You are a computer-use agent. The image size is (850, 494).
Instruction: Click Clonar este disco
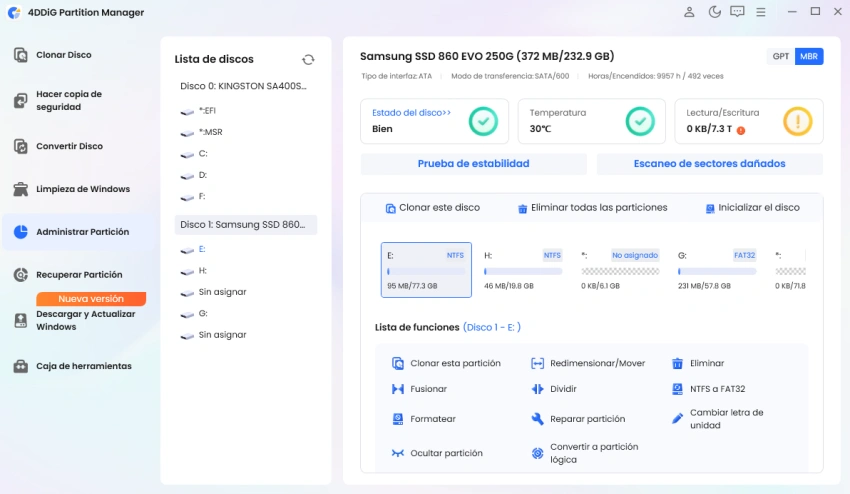(433, 208)
